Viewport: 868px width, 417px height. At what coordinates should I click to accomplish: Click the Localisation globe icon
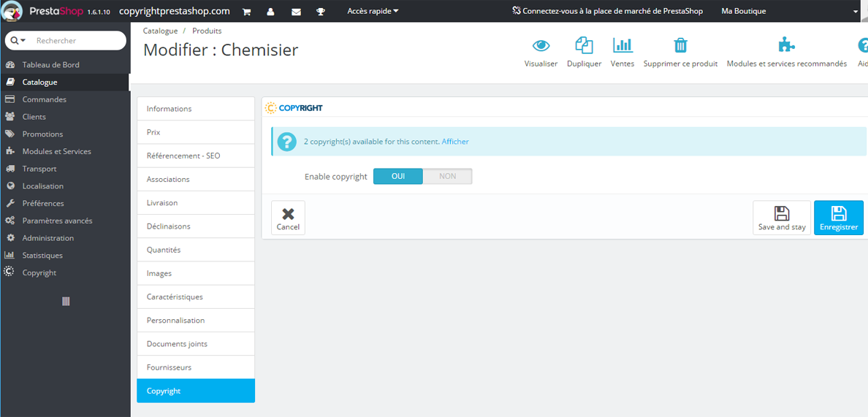click(9, 185)
